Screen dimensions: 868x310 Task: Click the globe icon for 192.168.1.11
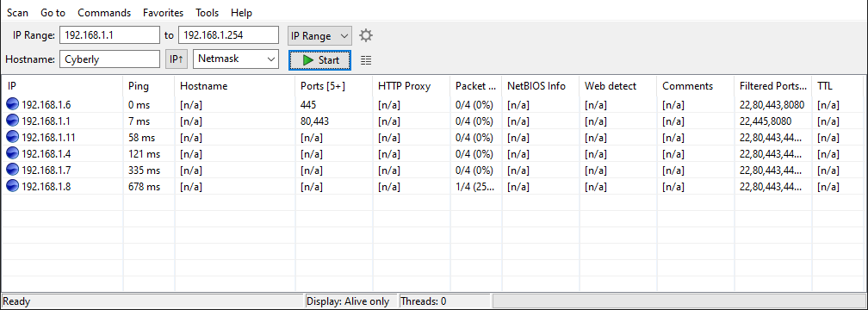click(x=12, y=137)
